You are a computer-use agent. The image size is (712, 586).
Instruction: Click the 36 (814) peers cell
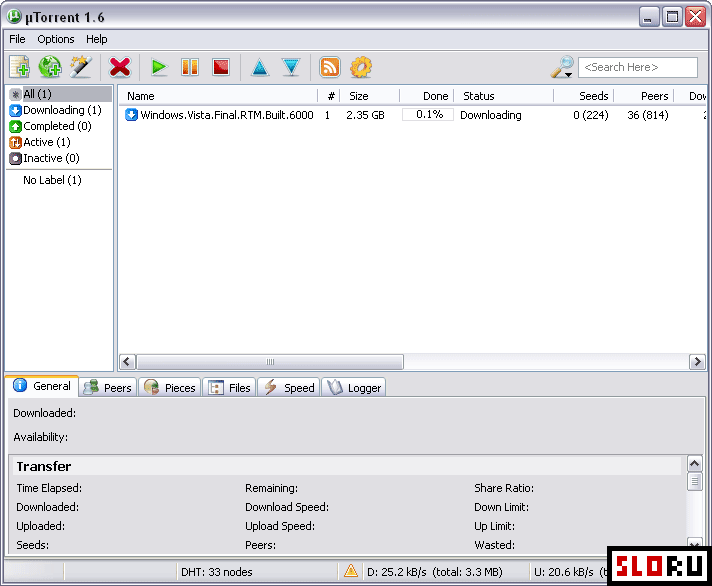pyautogui.click(x=648, y=115)
